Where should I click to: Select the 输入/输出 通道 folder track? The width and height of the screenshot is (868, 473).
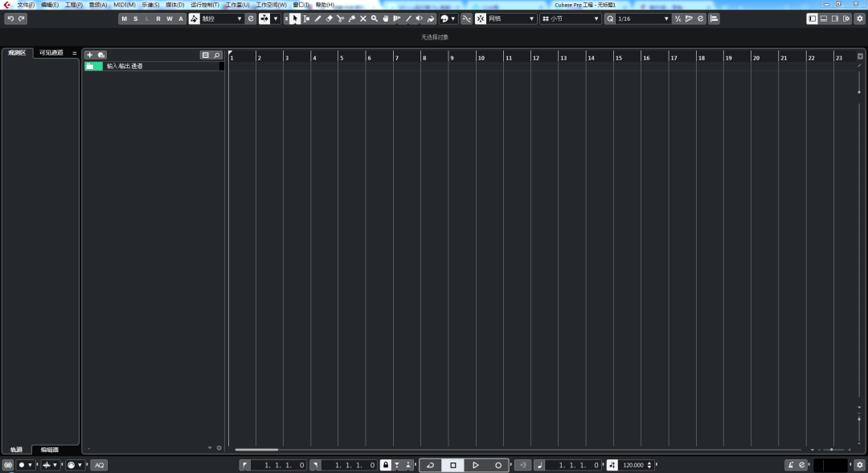click(154, 66)
